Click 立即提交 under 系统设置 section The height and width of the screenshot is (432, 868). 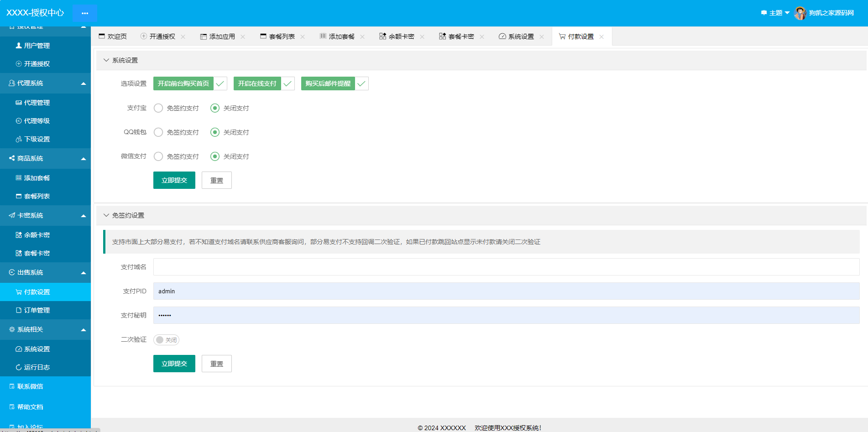point(174,180)
